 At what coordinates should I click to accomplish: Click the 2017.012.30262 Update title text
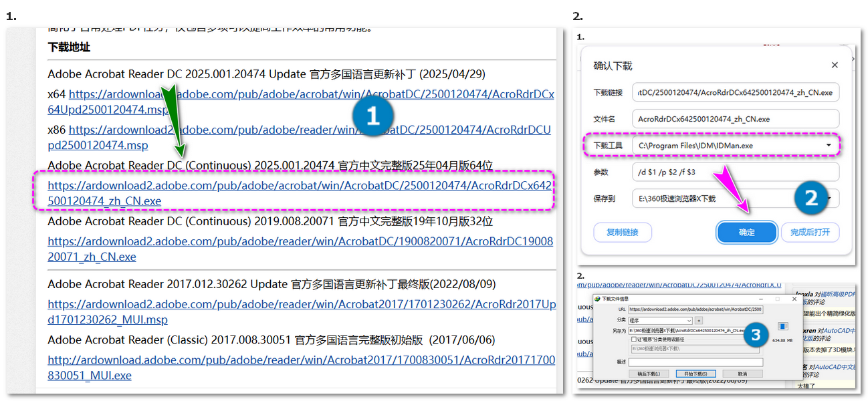tap(272, 284)
